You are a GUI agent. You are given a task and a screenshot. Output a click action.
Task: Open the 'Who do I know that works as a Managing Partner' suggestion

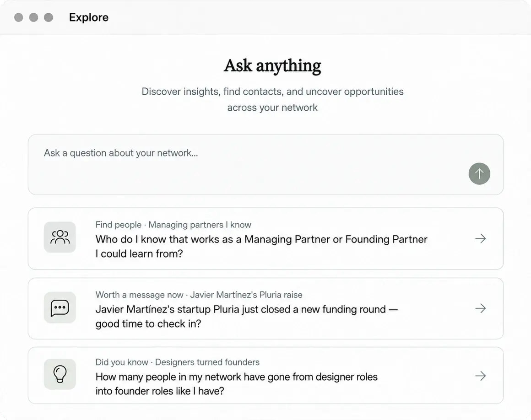pos(265,239)
